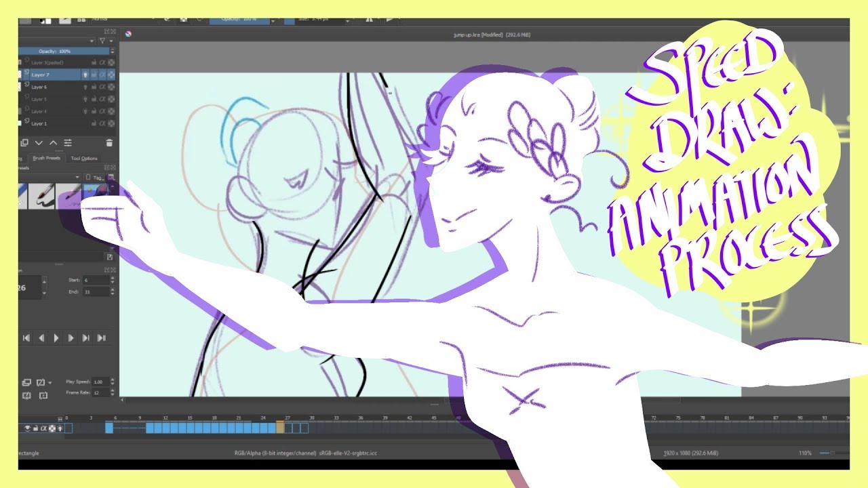Adjust current frame number stepper arrows
The height and width of the screenshot is (488, 868).
click(x=45, y=287)
